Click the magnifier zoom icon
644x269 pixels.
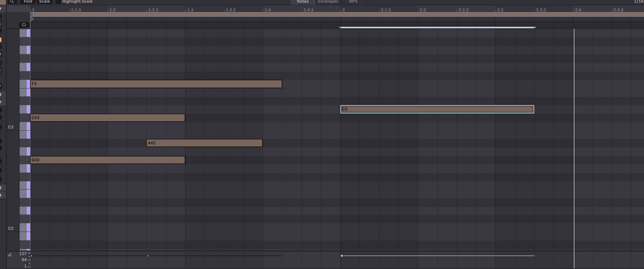click(12, 2)
